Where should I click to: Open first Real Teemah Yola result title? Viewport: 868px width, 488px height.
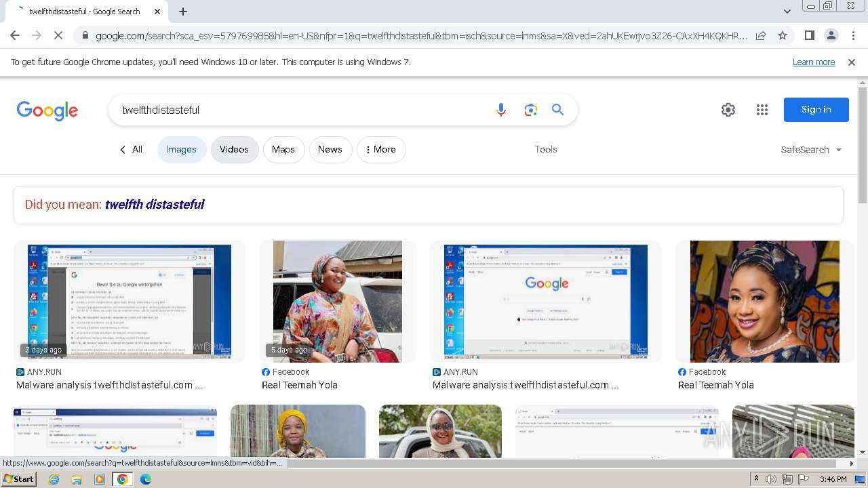point(300,385)
